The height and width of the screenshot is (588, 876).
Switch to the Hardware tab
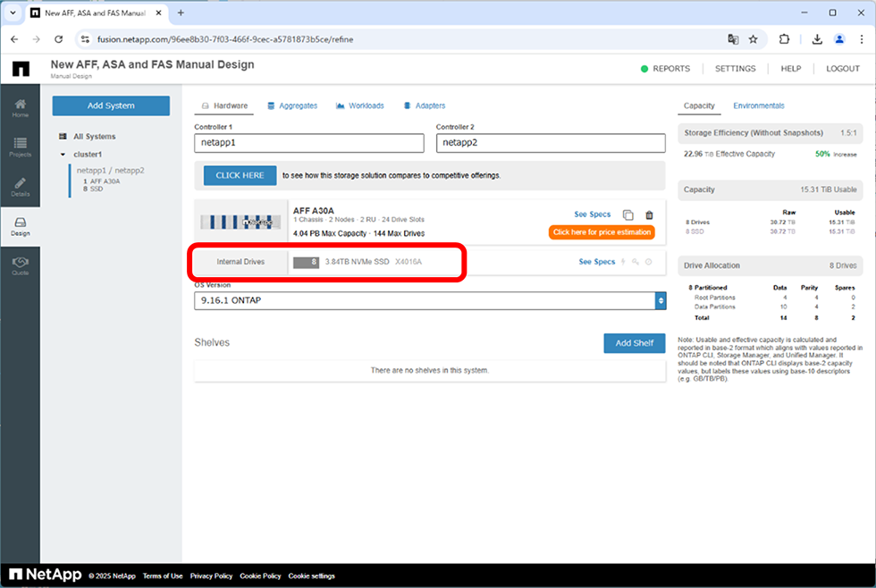click(224, 105)
